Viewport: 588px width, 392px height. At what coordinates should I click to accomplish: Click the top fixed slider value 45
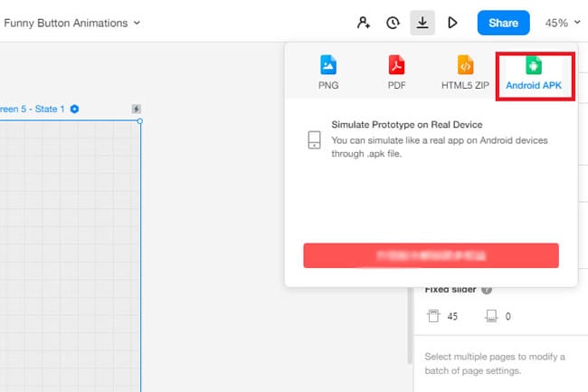(x=452, y=317)
